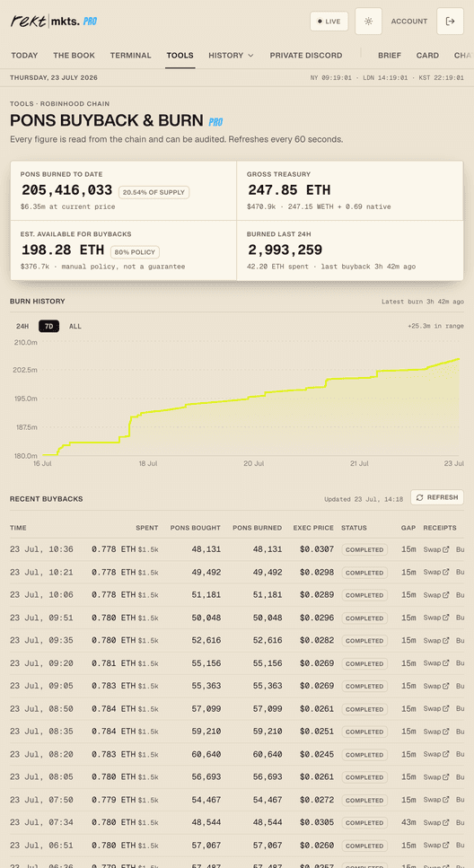The width and height of the screenshot is (474, 868).
Task: Click the 0.781 ETH spent value
Action: (113, 663)
